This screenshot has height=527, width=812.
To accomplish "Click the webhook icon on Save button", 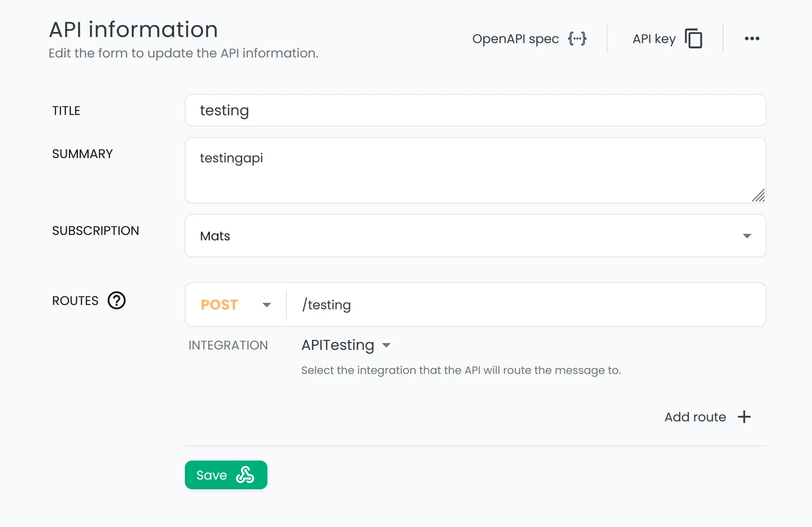I will [x=245, y=475].
